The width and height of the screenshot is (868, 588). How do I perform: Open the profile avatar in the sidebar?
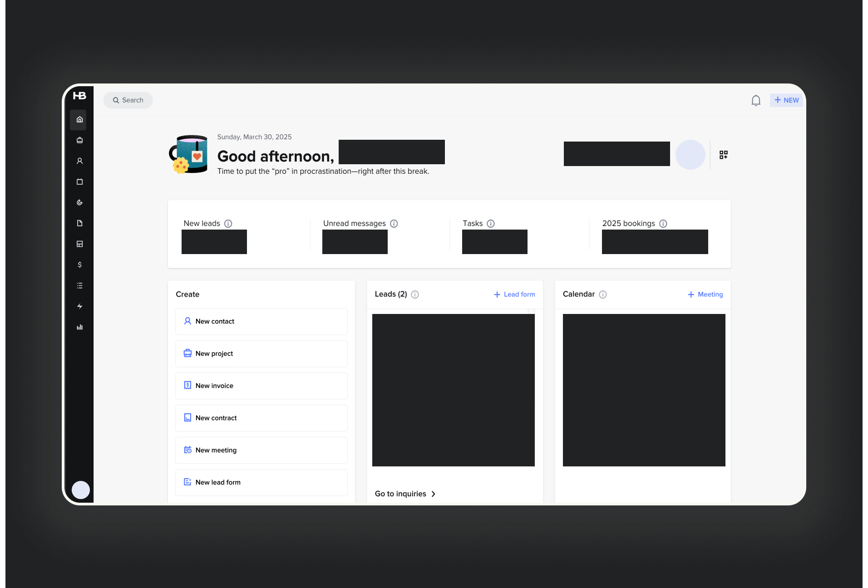coord(81,490)
